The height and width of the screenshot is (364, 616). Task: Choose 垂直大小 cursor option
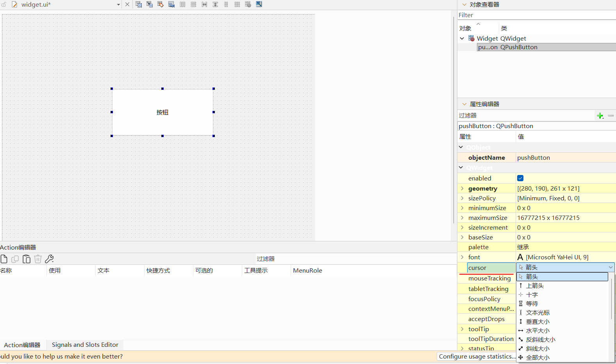tap(562, 321)
